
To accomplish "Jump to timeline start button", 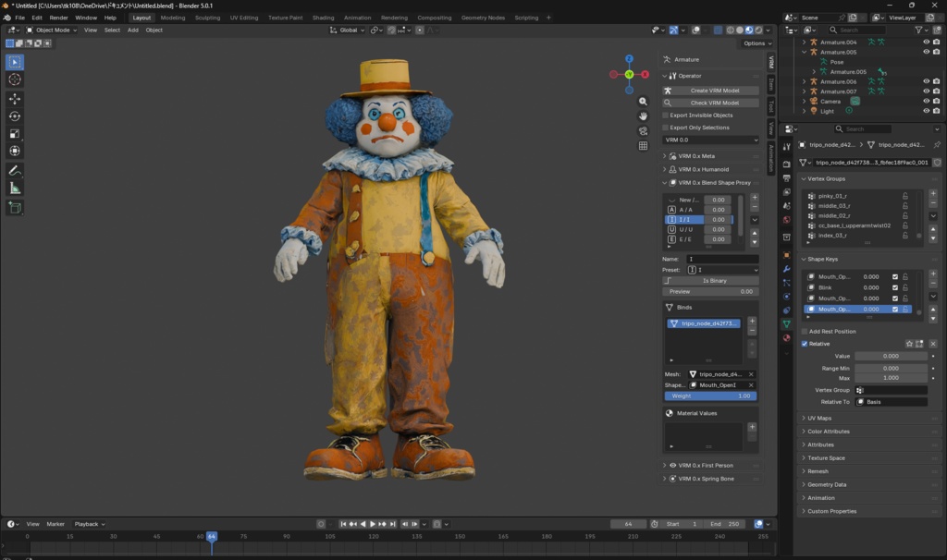I will pyautogui.click(x=343, y=524).
